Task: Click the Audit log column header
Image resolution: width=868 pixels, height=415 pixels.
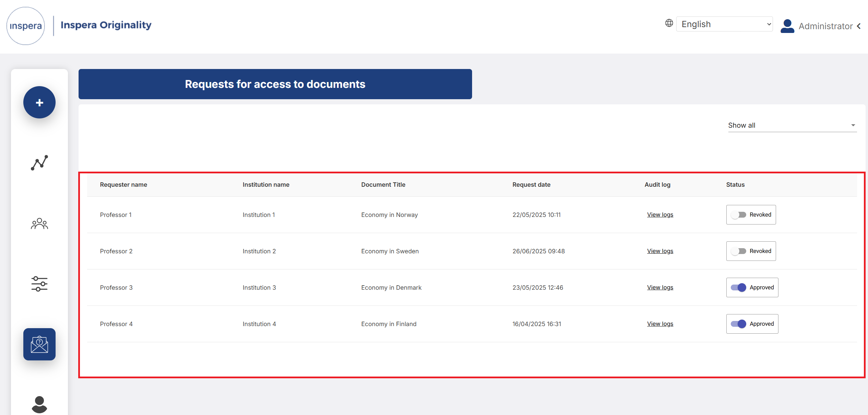Action: click(x=657, y=185)
